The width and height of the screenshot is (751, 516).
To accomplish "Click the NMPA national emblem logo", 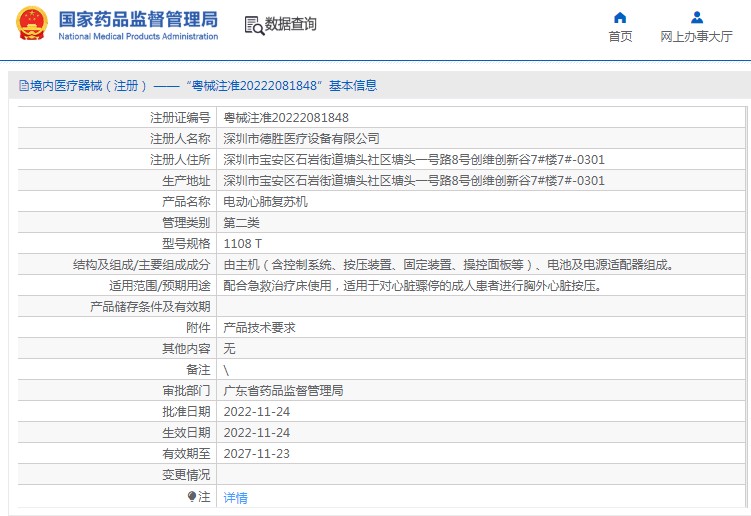I will [32, 23].
